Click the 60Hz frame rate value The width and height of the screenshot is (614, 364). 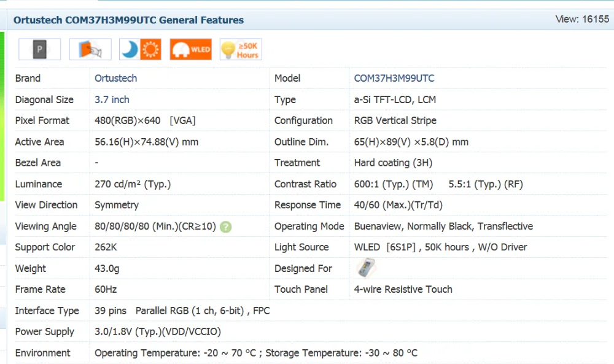(x=106, y=289)
